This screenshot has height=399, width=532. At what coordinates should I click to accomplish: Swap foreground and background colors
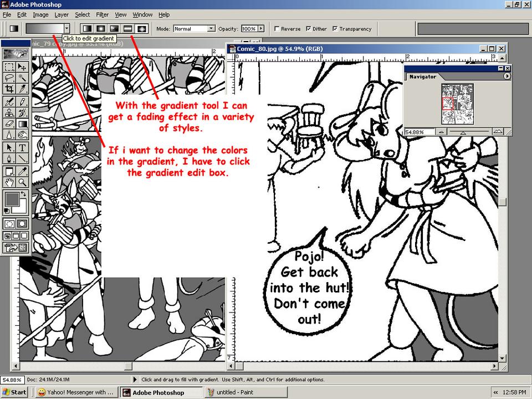23,194
